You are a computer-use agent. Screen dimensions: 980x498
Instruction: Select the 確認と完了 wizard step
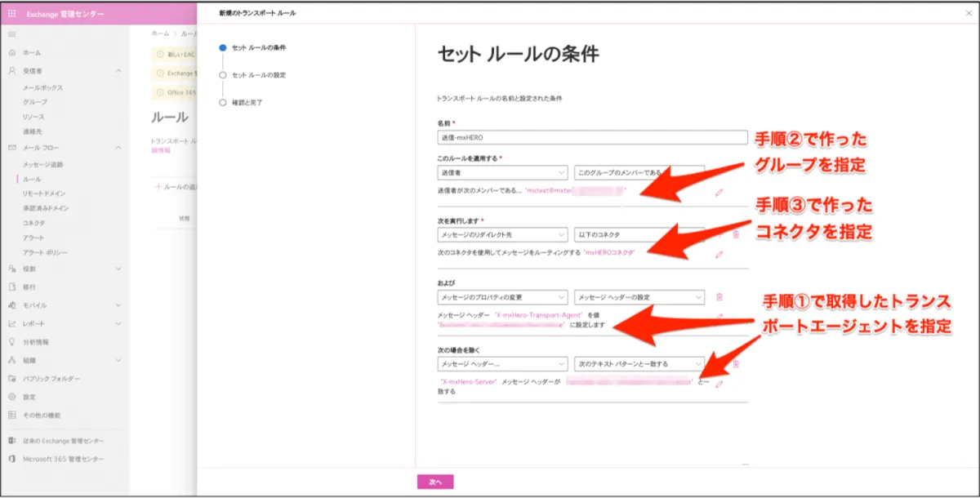(x=247, y=103)
